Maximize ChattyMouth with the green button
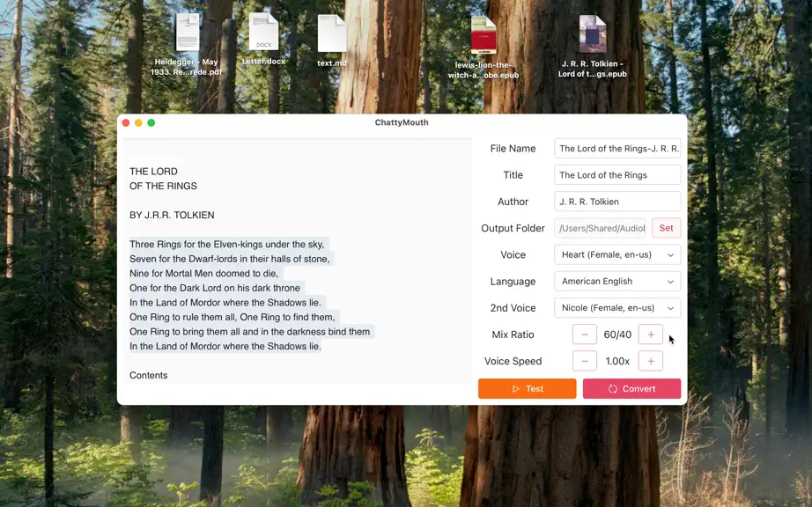The image size is (812, 507). coord(151,122)
